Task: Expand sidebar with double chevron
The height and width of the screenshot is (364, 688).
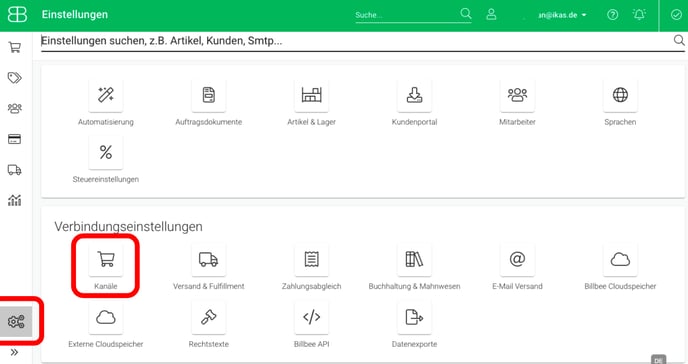Action: (x=14, y=352)
